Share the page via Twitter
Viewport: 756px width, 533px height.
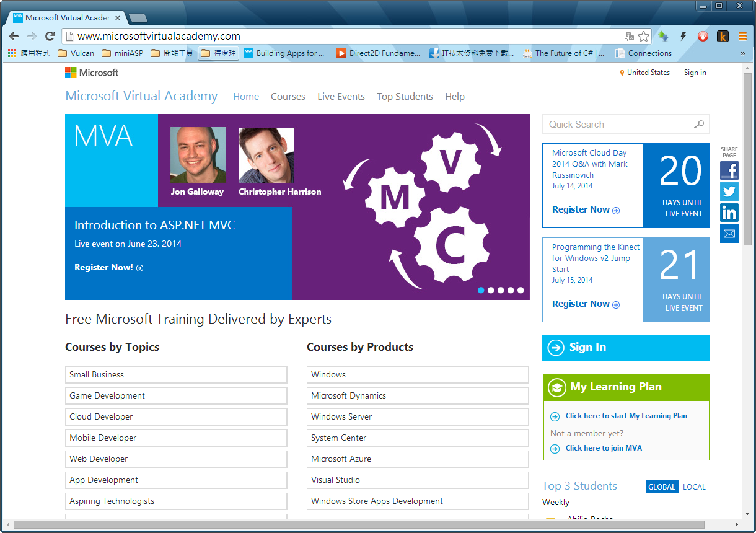(x=729, y=192)
